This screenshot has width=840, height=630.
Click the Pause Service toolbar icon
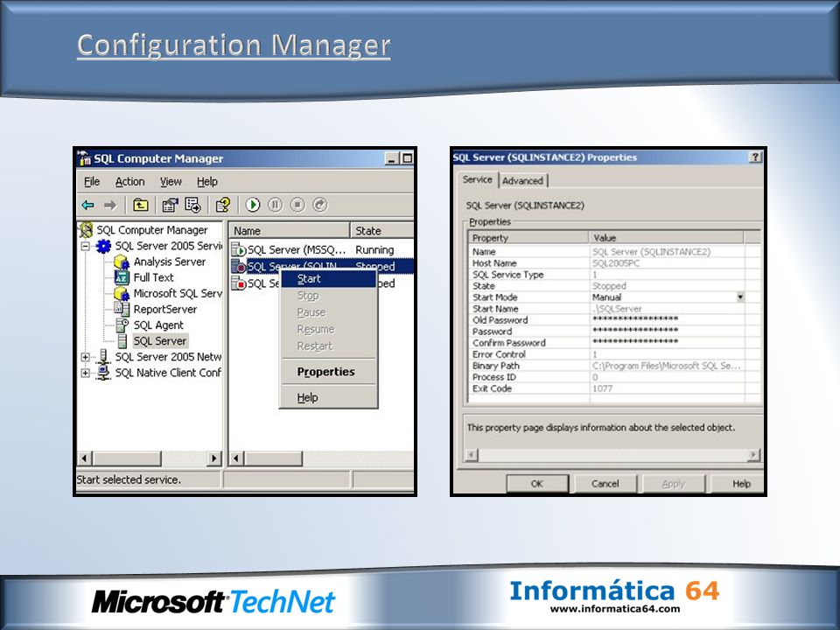coord(275,205)
